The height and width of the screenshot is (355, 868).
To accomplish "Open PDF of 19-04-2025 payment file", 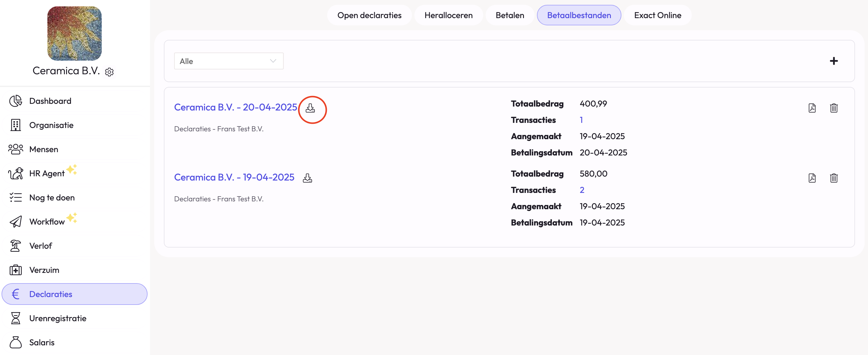I will coord(812,178).
